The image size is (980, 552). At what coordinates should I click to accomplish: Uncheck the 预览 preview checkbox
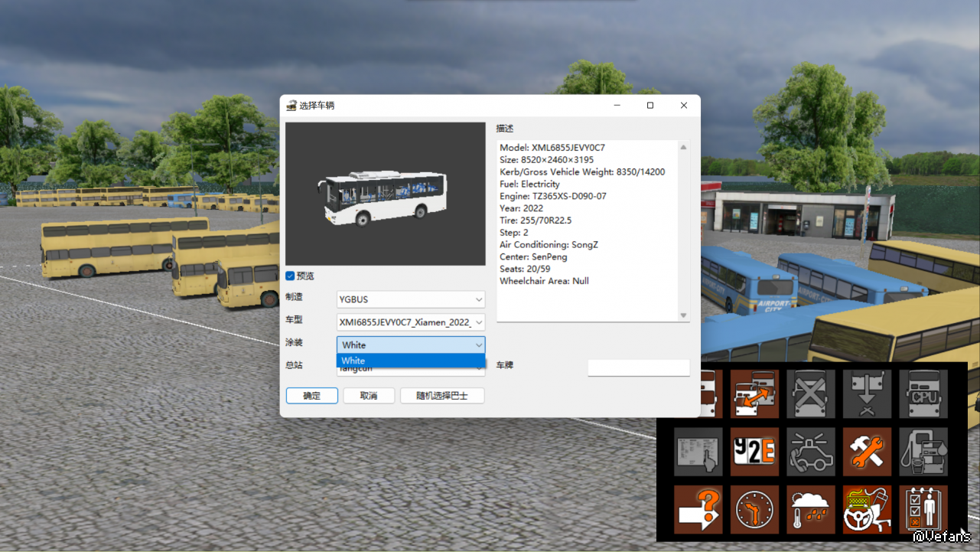point(291,276)
